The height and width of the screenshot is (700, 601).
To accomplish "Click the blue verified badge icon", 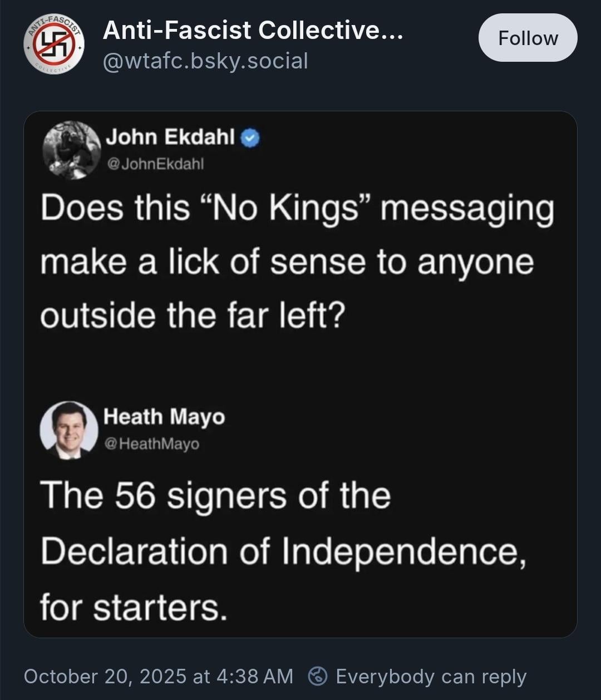I will (251, 138).
